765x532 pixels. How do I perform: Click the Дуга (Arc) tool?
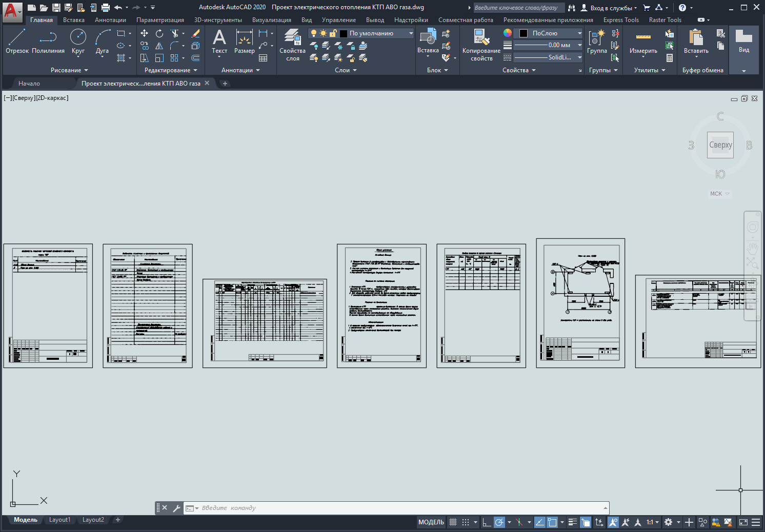click(x=102, y=41)
